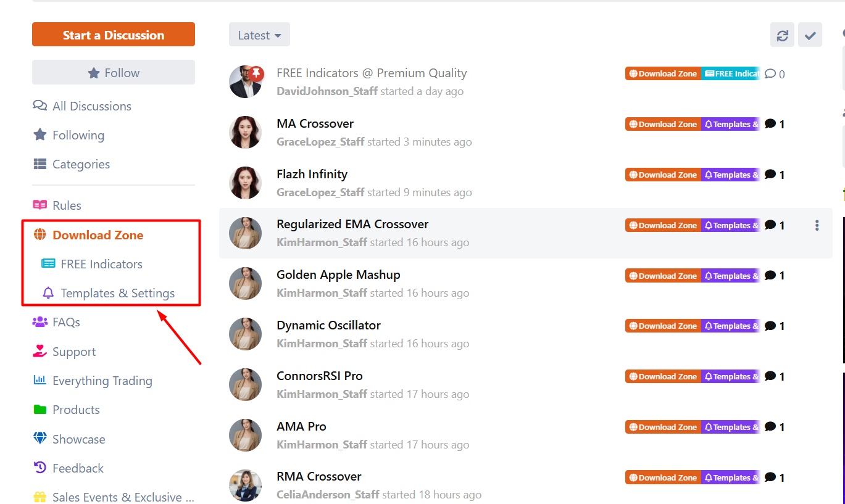Click Templates tag on ConnorsRSI Pro row
Viewport: 845px width, 504px height.
point(731,376)
